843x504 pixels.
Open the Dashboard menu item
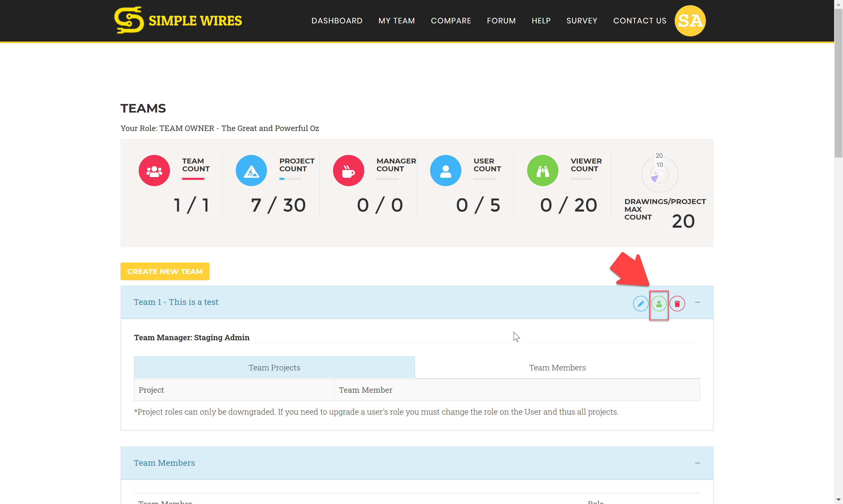click(x=337, y=21)
